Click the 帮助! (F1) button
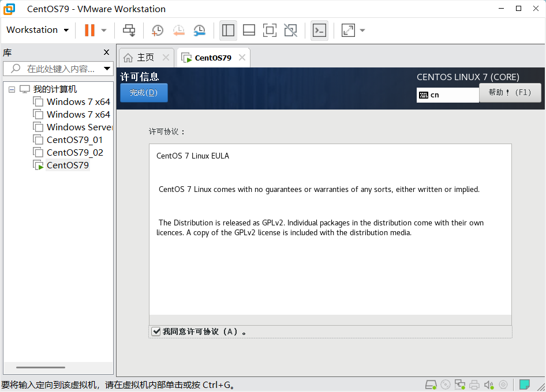 (x=510, y=92)
